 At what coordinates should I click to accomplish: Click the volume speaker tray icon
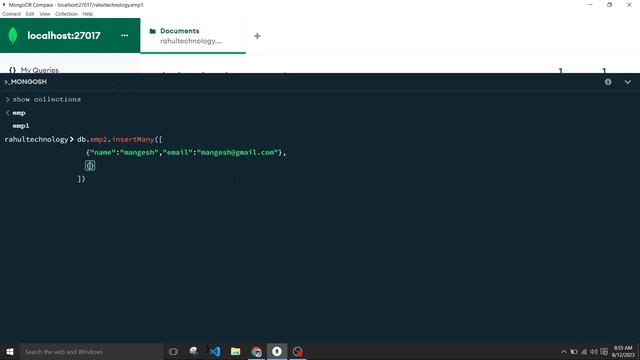[x=594, y=352]
